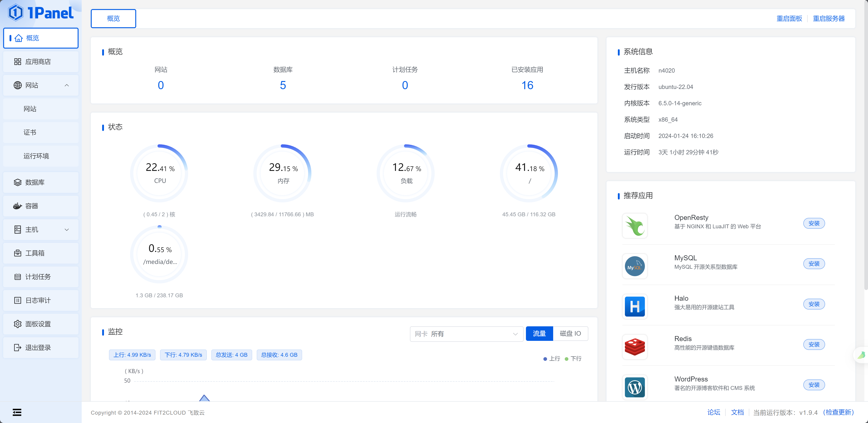Collapse the 网站 sidebar submenu chevron

67,85
